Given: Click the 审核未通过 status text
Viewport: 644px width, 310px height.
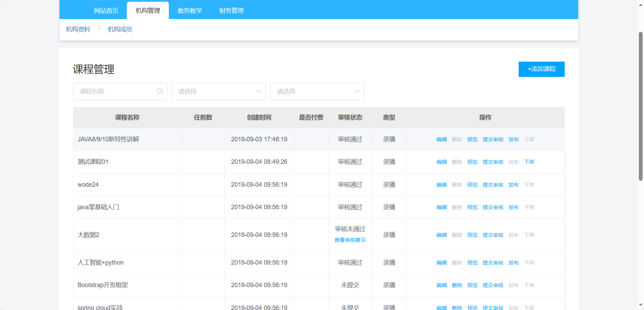Looking at the screenshot, I should click(x=350, y=229).
